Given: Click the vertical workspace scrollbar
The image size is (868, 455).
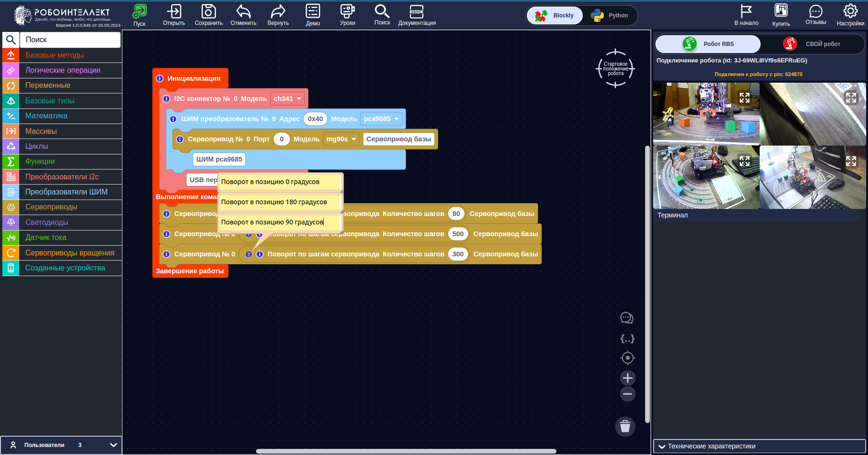Looking at the screenshot, I should click(647, 284).
